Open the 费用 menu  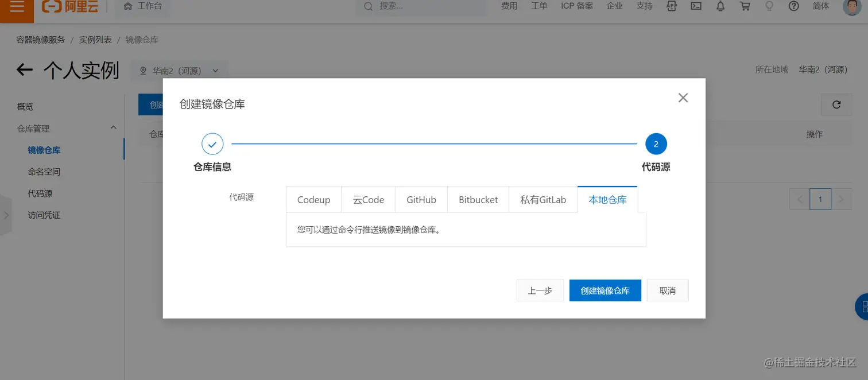point(509,6)
